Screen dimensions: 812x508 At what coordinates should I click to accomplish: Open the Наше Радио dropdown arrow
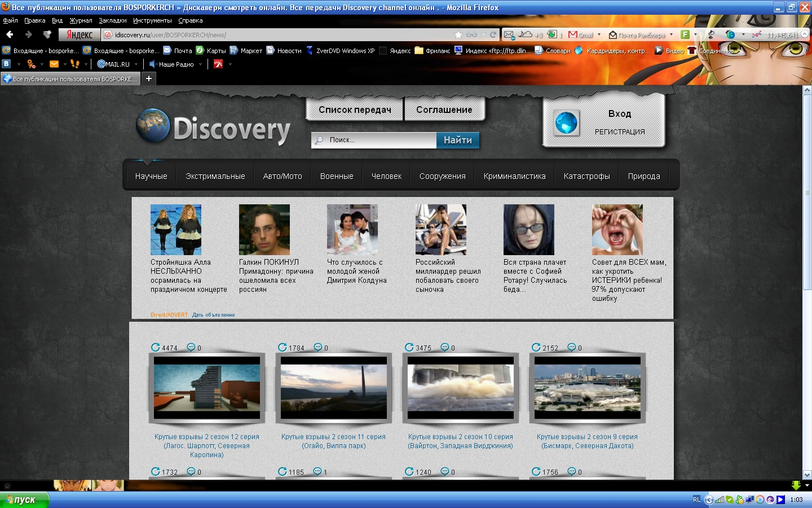pos(200,64)
